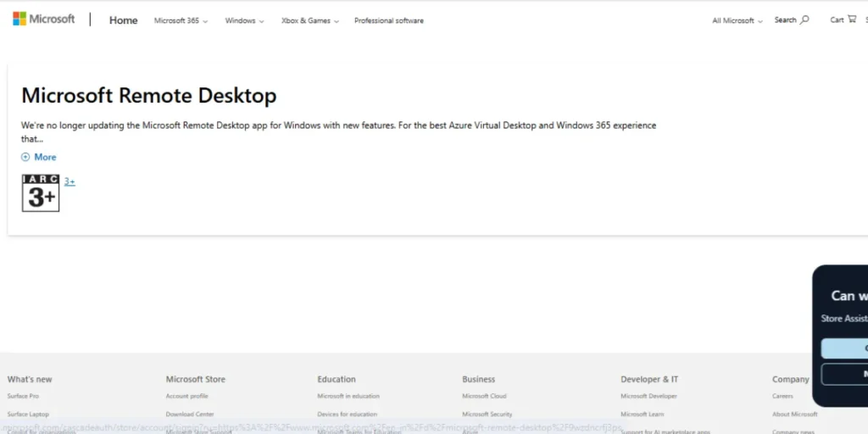Open Devices for education link
The height and width of the screenshot is (434, 868).
coord(347,414)
